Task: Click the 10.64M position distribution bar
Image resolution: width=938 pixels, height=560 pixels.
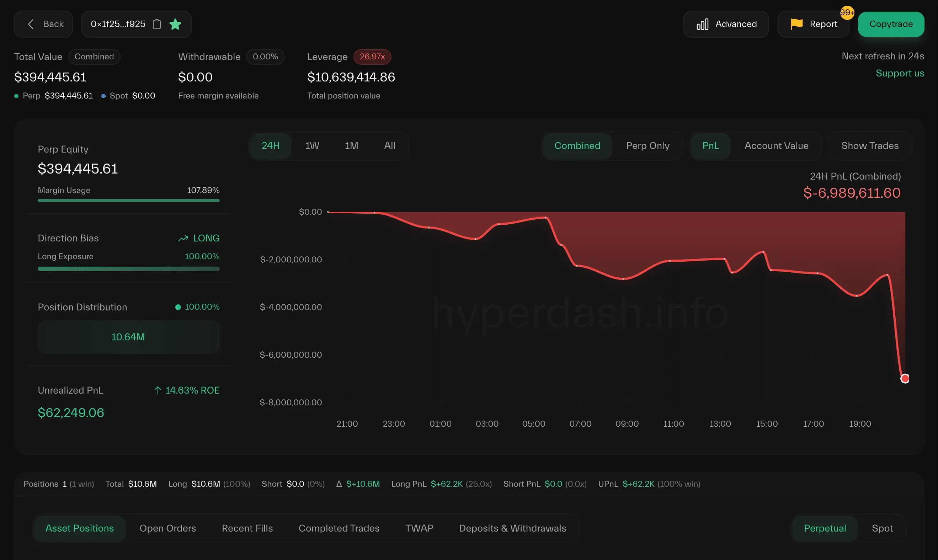Action: [128, 337]
